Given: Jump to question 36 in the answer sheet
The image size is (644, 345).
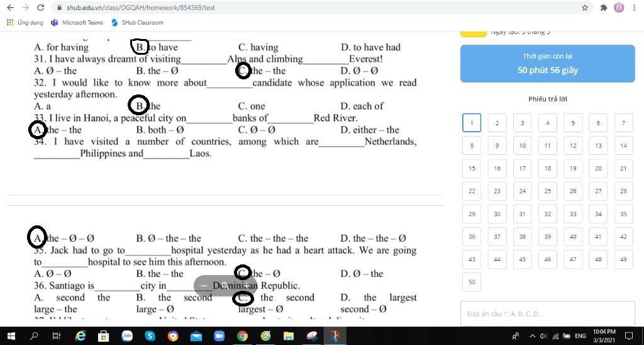Looking at the screenshot, I should [x=472, y=237].
